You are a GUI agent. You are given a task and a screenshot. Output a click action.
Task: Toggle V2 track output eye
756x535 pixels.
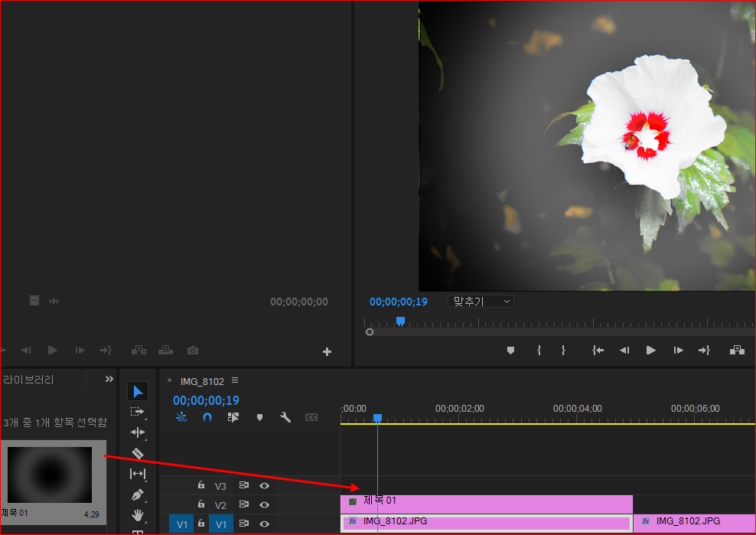click(x=264, y=504)
